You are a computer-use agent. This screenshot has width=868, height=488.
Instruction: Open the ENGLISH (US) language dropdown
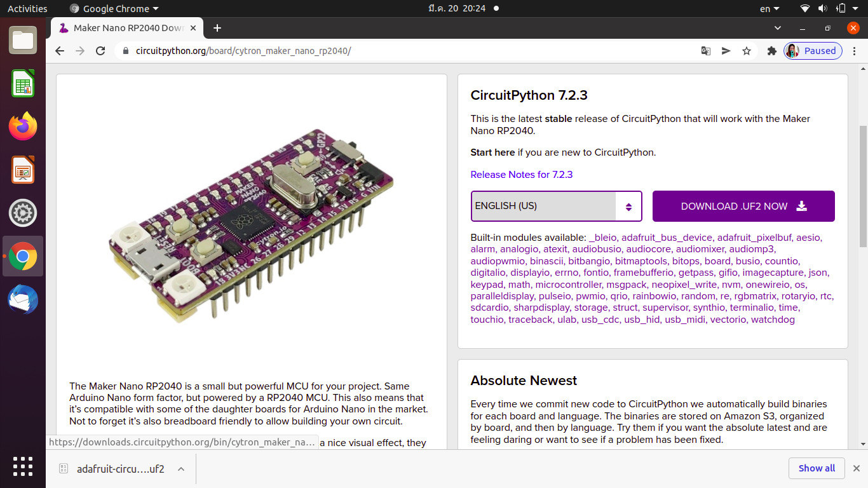click(x=557, y=206)
